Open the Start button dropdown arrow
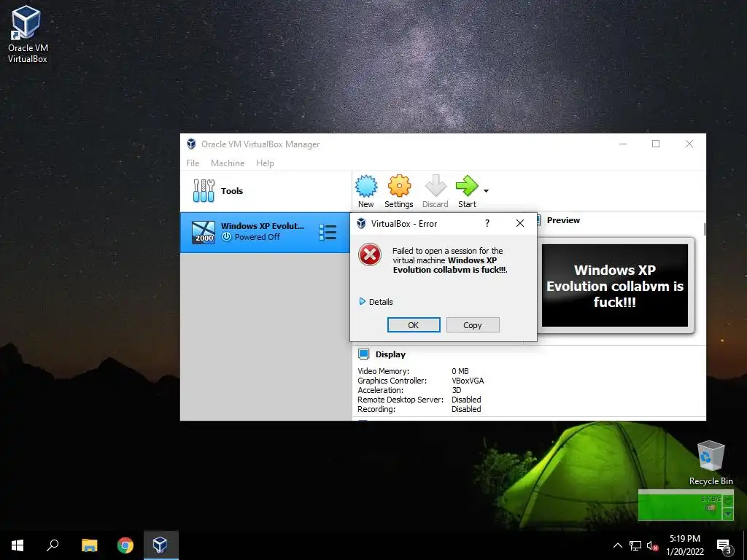 pos(486,190)
